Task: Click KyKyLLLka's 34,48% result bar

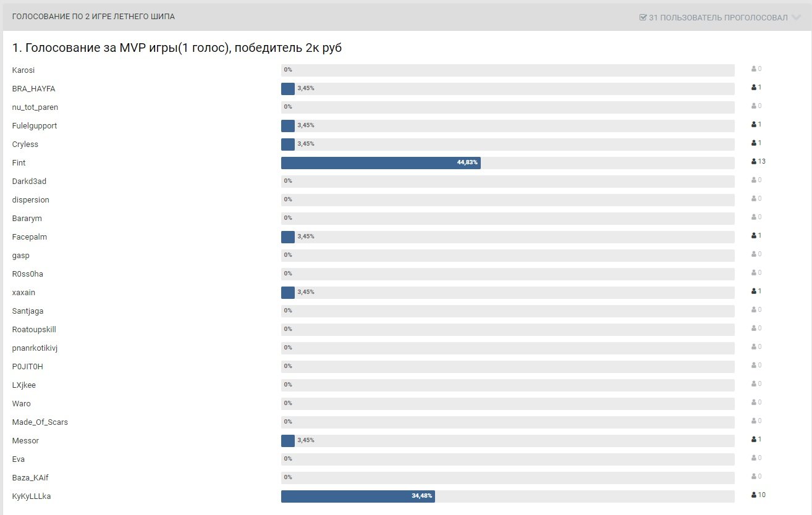Action: 358,496
